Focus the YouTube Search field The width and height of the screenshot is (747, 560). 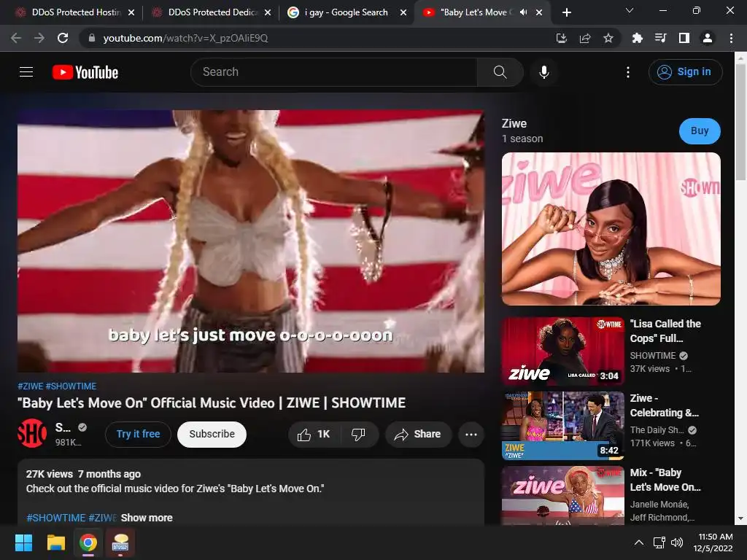[x=334, y=72]
